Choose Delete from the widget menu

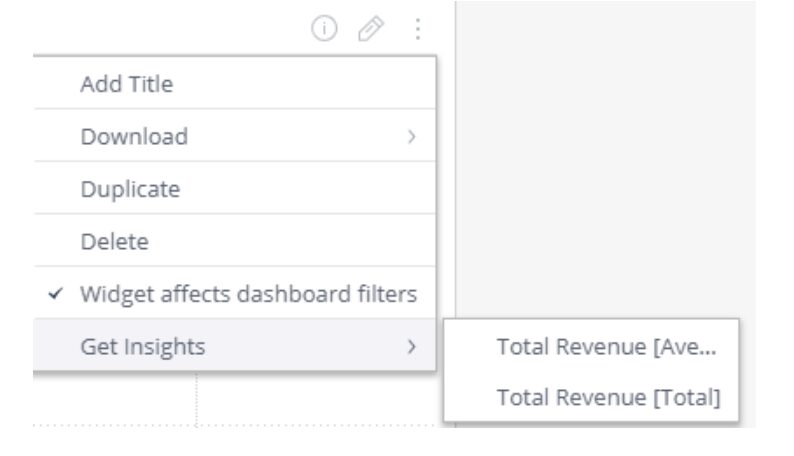[234, 241]
